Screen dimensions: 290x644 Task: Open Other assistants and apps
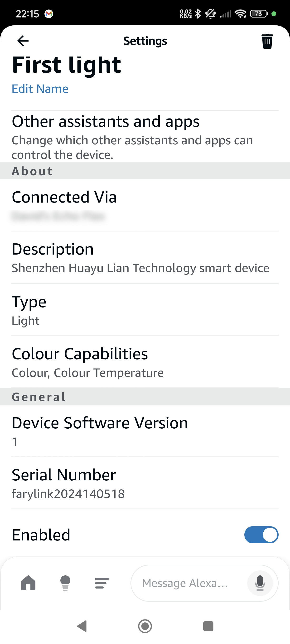click(145, 137)
